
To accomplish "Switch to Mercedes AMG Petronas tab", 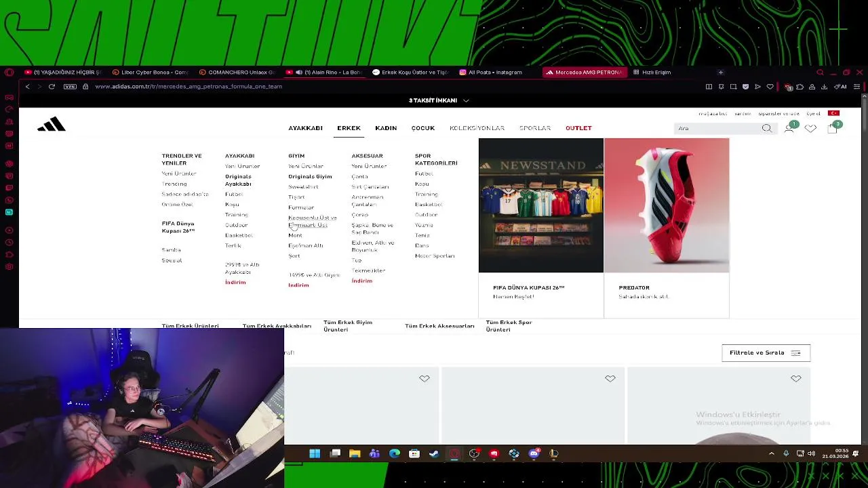I will point(584,72).
